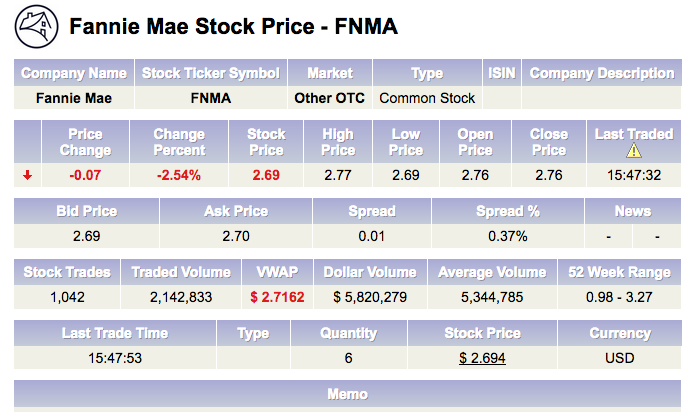686x412 pixels.
Task: Click the Currency value USD
Action: (620, 357)
